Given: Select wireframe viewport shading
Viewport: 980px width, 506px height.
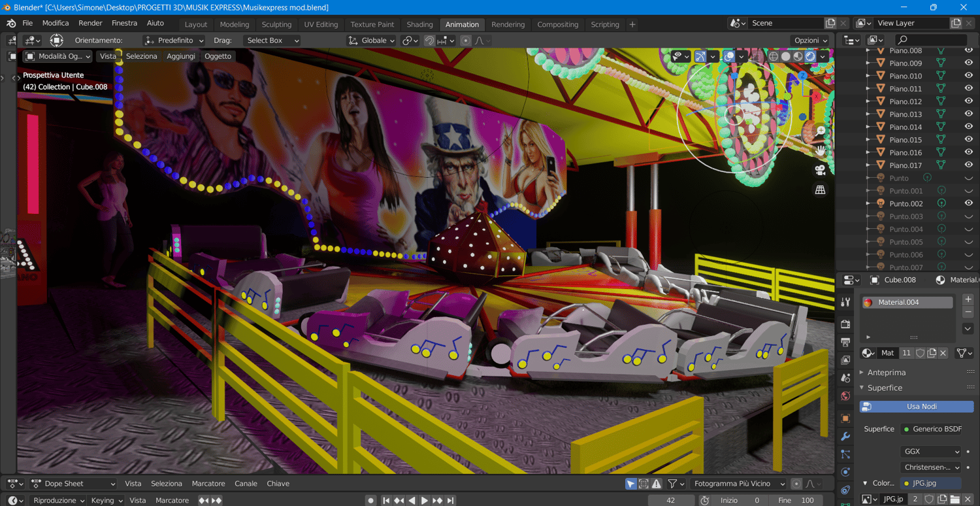Looking at the screenshot, I should pyautogui.click(x=774, y=56).
